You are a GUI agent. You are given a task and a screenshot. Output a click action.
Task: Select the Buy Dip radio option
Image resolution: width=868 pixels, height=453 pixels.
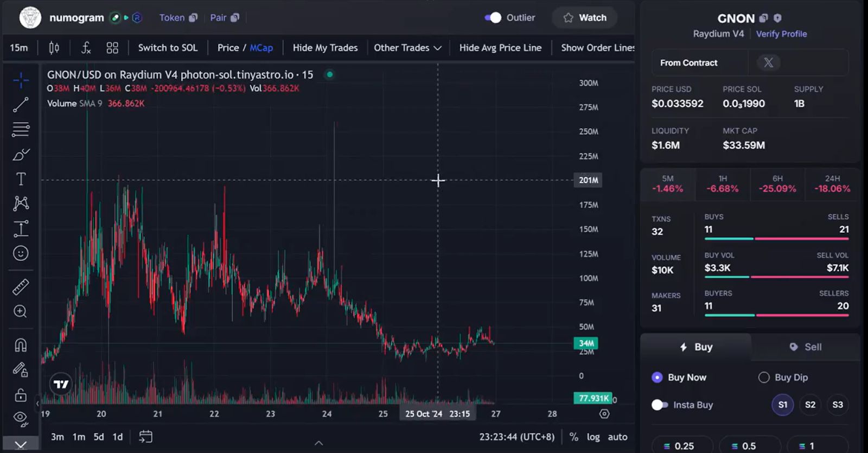(764, 377)
